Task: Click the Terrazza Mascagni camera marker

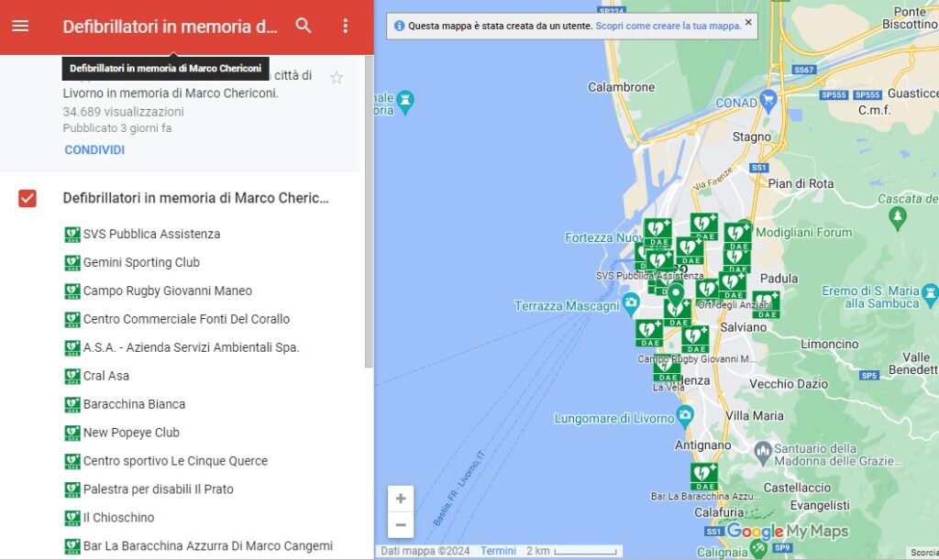Action: tap(631, 303)
